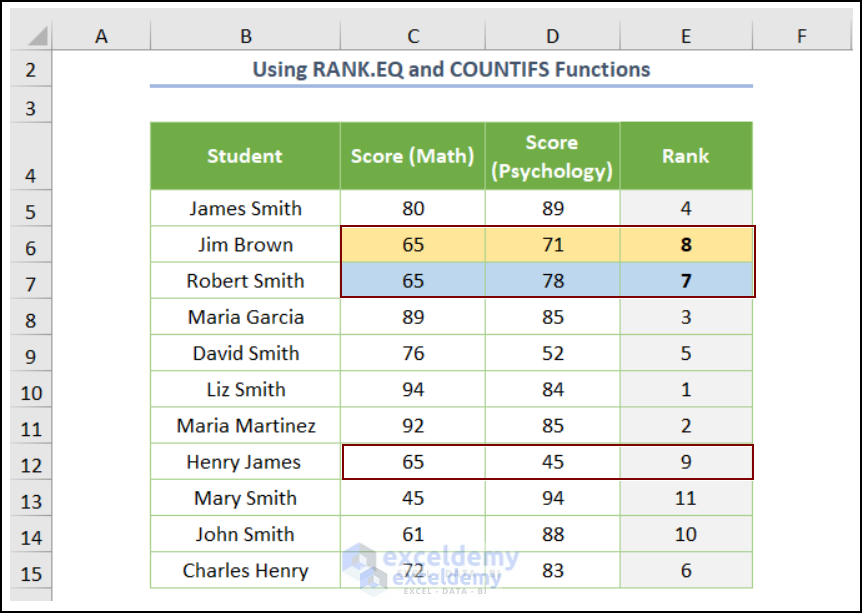Select row 9 header
This screenshot has width=862, height=613.
(x=31, y=353)
